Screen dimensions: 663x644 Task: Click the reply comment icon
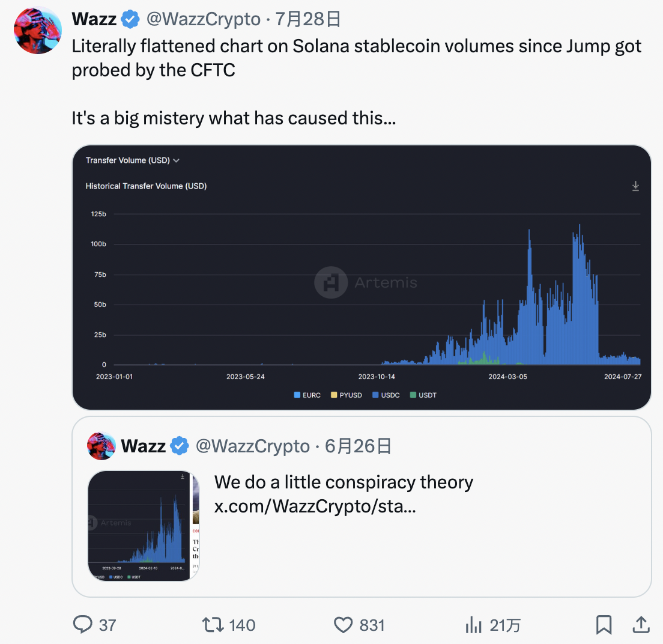(82, 625)
